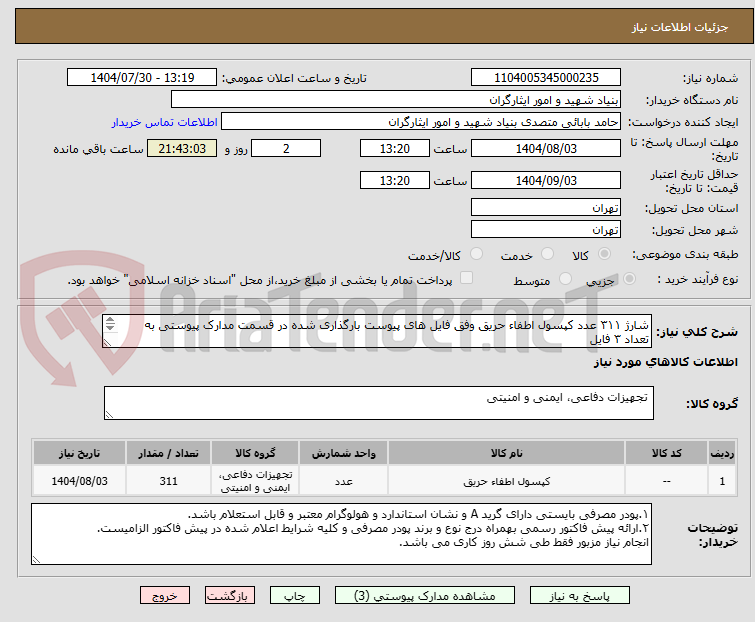Click resize handle of توضیحات خریدار textarea

click(x=37, y=559)
